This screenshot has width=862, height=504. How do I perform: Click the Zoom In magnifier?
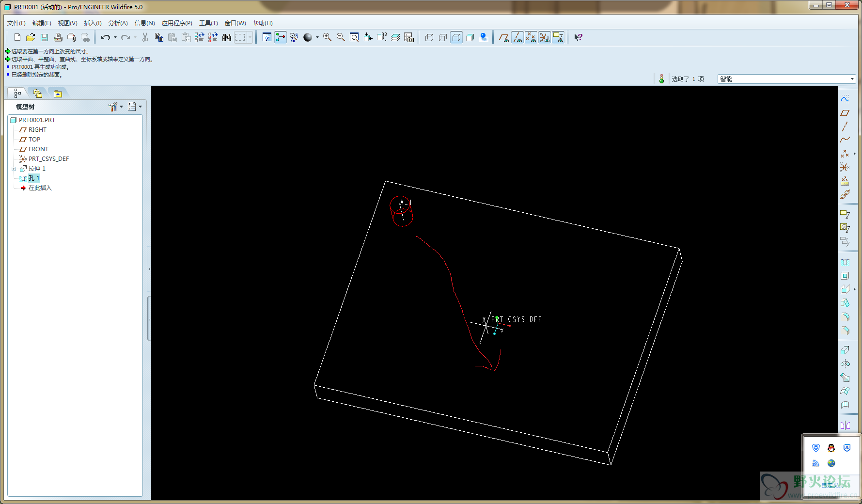point(328,37)
